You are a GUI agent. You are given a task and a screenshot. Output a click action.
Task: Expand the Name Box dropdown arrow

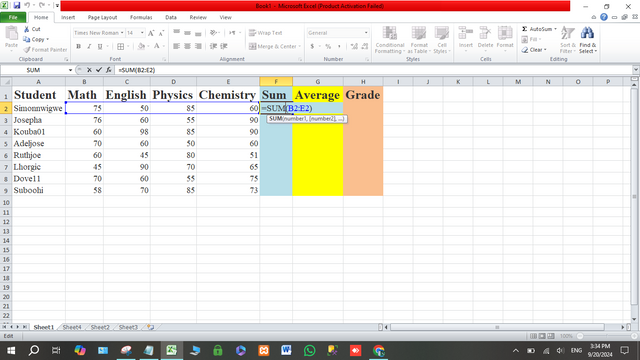pyautogui.click(x=70, y=70)
